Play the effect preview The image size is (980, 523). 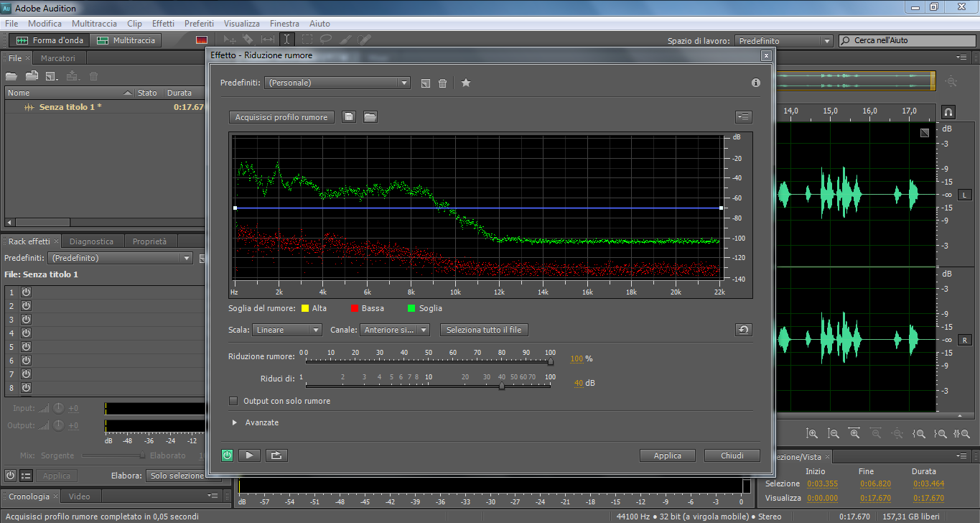click(x=249, y=455)
